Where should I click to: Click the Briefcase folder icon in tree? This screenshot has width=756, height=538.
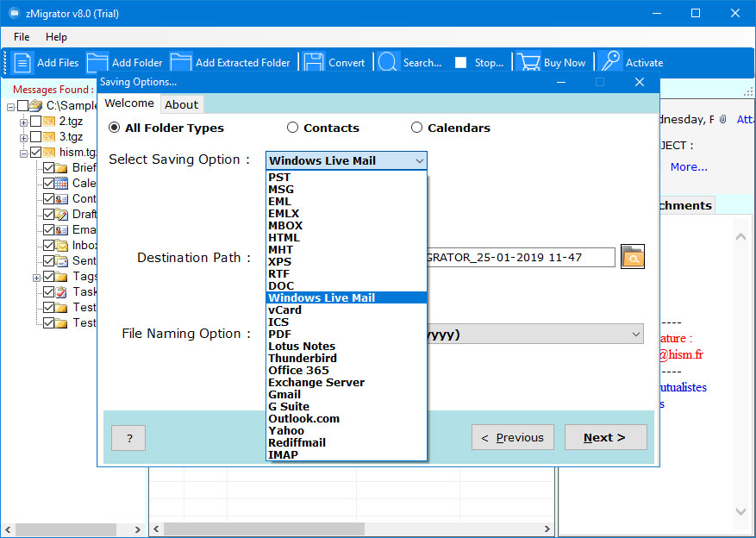click(61, 168)
